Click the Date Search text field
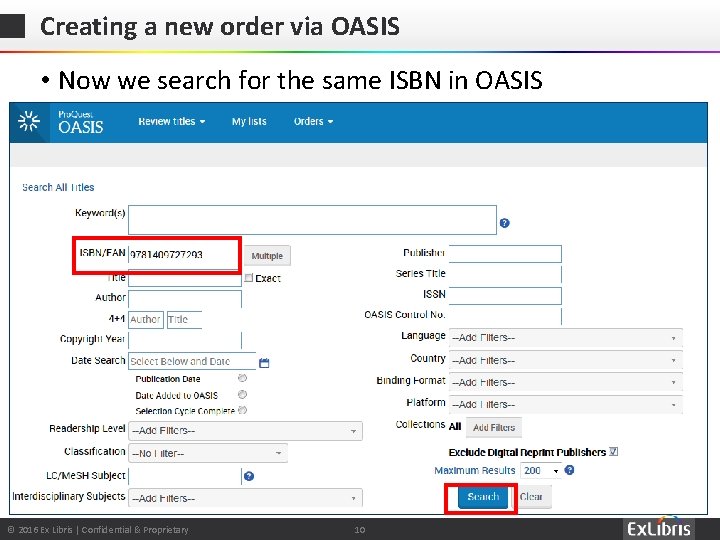The image size is (720, 540). click(x=192, y=361)
